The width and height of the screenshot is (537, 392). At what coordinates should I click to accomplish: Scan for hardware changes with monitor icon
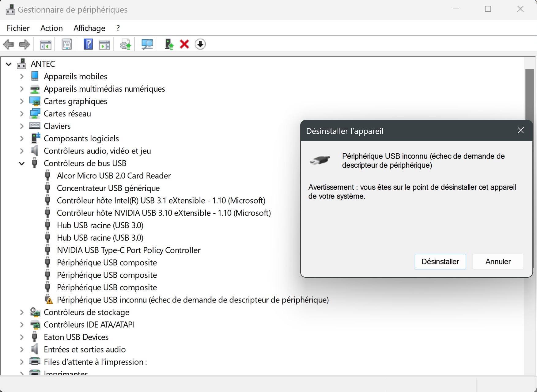(147, 44)
